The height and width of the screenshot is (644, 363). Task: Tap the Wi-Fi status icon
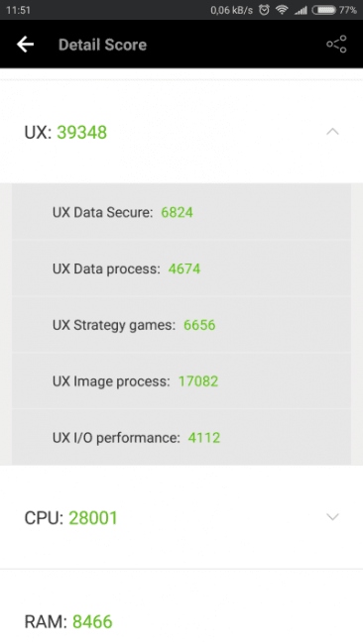(x=282, y=10)
